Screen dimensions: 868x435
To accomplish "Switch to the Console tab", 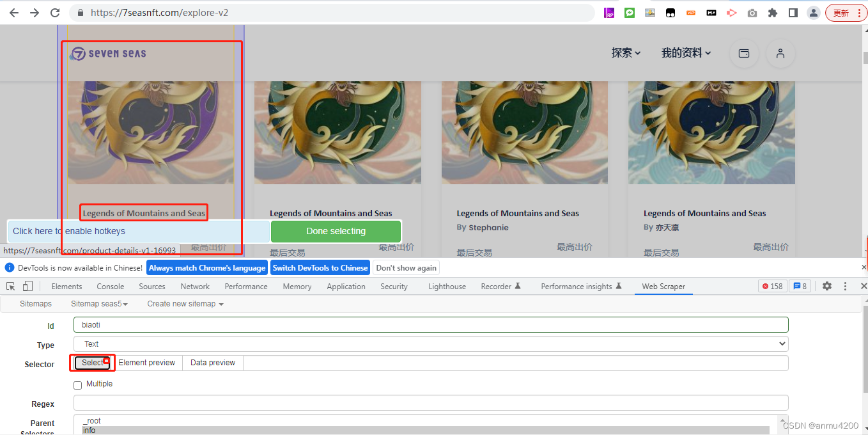I will click(111, 287).
